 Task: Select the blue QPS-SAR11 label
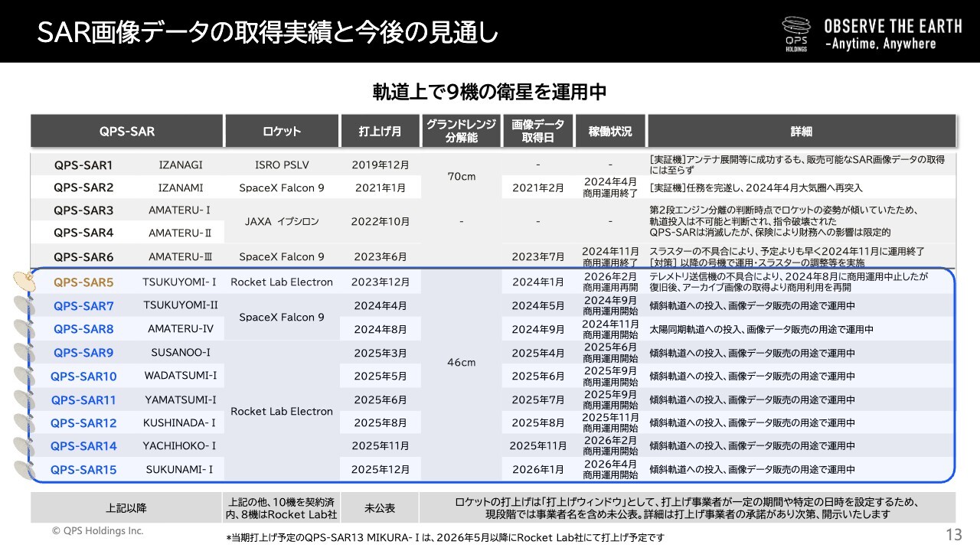pos(84,400)
